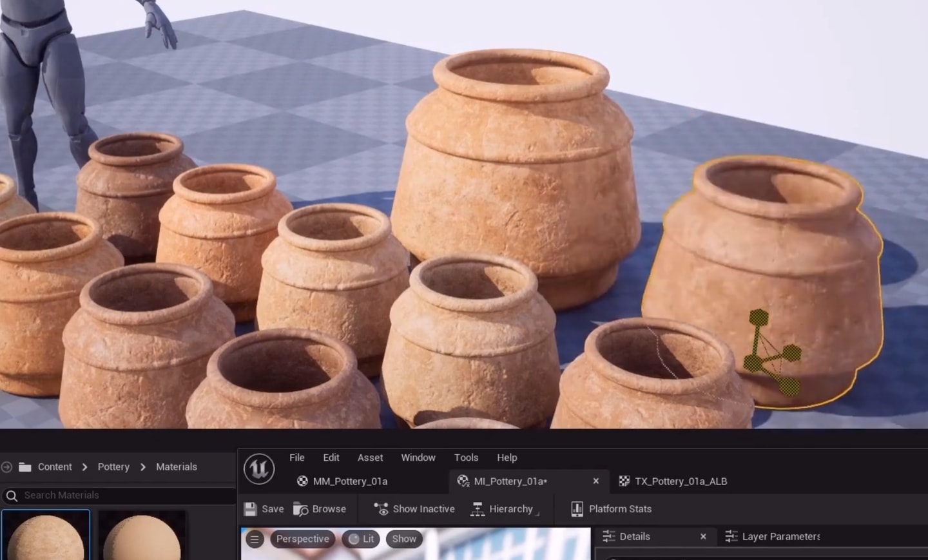Open the viewport hamburger options menu
Viewport: 928px width, 560px height.
(255, 539)
